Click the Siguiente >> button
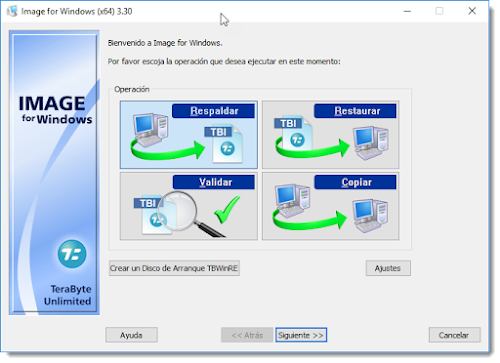The height and width of the screenshot is (363, 500). [x=301, y=335]
